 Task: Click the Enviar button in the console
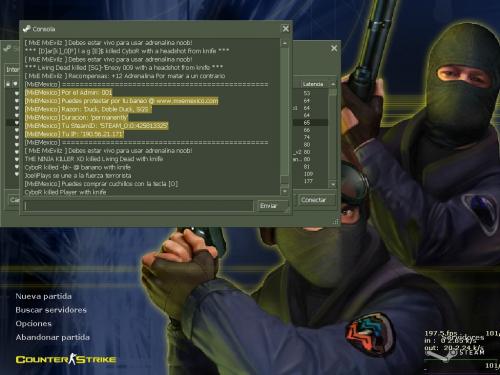click(x=273, y=206)
